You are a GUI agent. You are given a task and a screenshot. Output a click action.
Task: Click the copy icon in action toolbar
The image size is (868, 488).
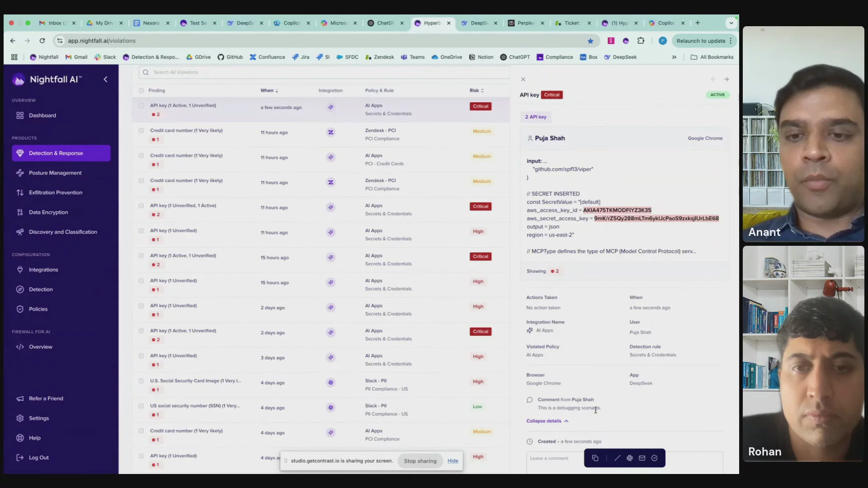(x=595, y=458)
